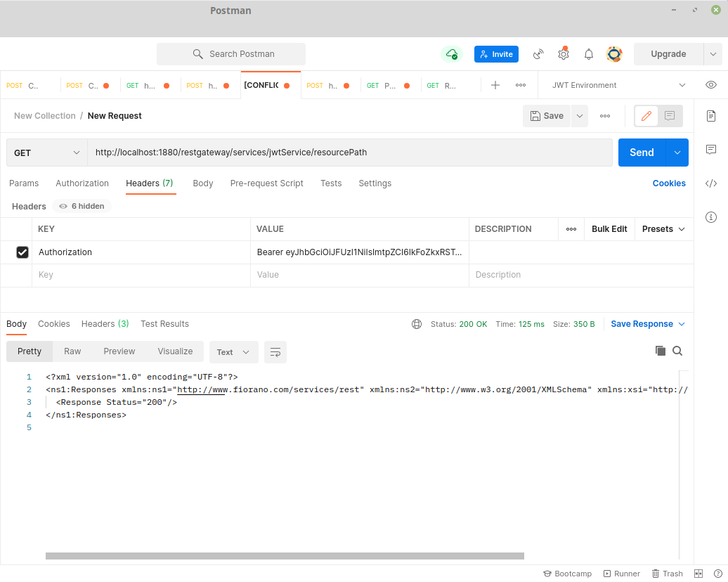Expand the Save button dropdown arrow

tap(580, 116)
